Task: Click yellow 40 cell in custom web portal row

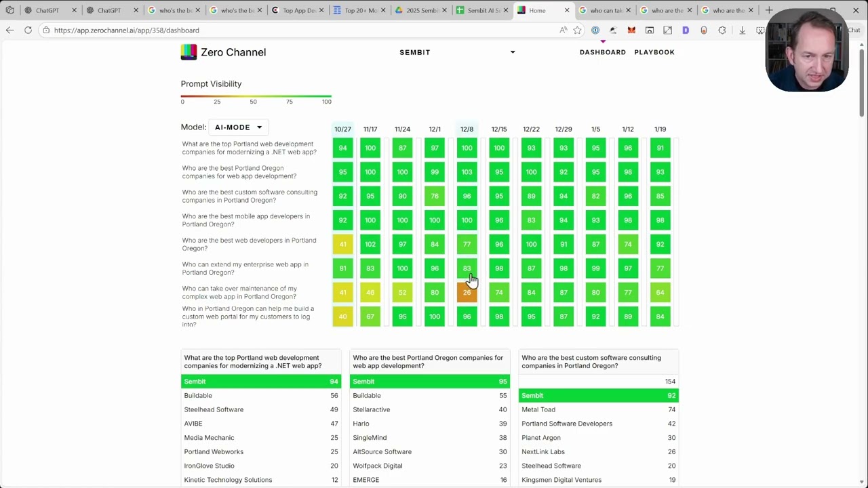Action: 342,317
